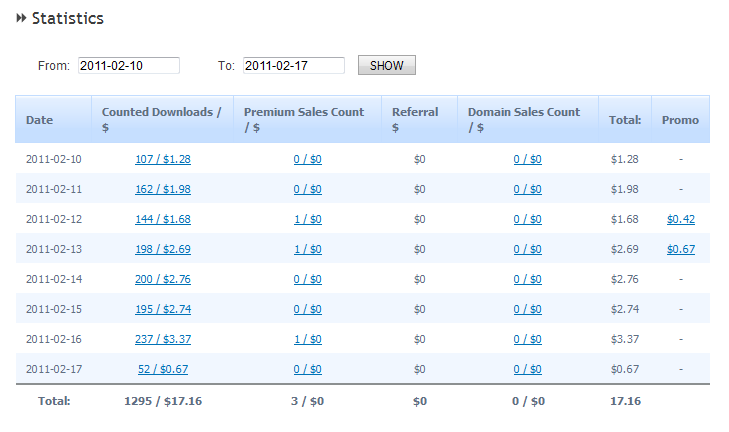The width and height of the screenshot is (729, 432).
Task: Open domain sales link for 2011-02-10
Action: [x=528, y=159]
